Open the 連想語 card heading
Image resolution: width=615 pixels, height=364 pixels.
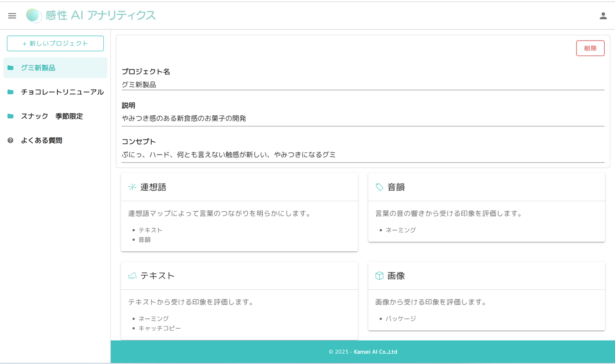click(153, 187)
